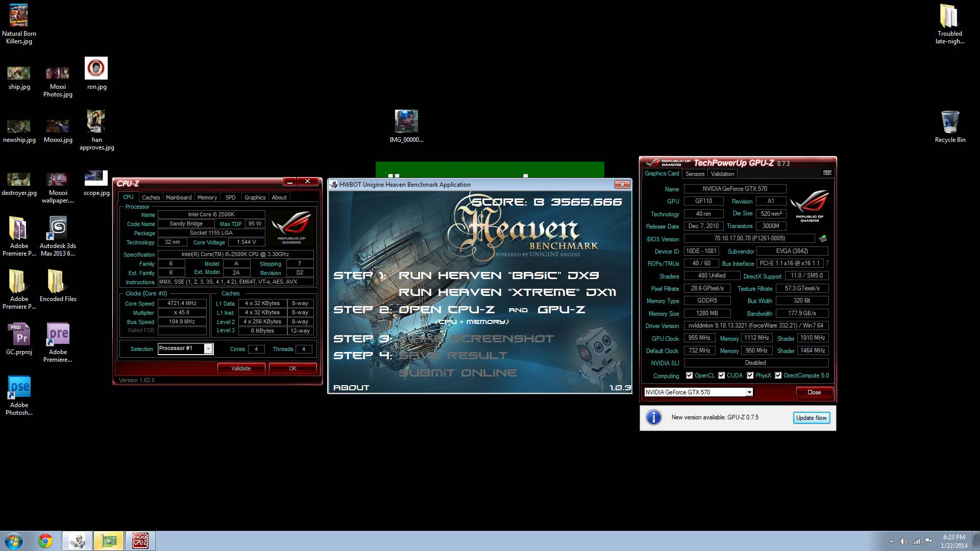Switch to GPU-Z taskbar item
The width and height of the screenshot is (980, 551).
click(x=109, y=541)
